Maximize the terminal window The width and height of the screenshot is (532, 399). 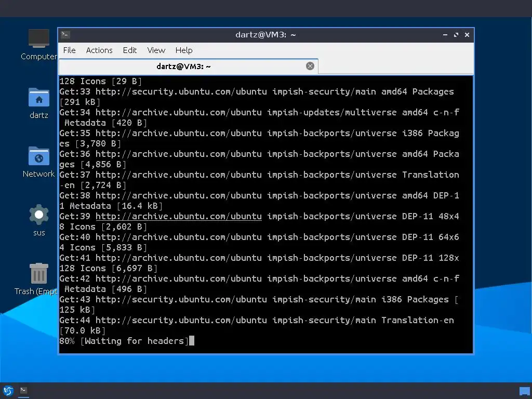click(x=456, y=35)
